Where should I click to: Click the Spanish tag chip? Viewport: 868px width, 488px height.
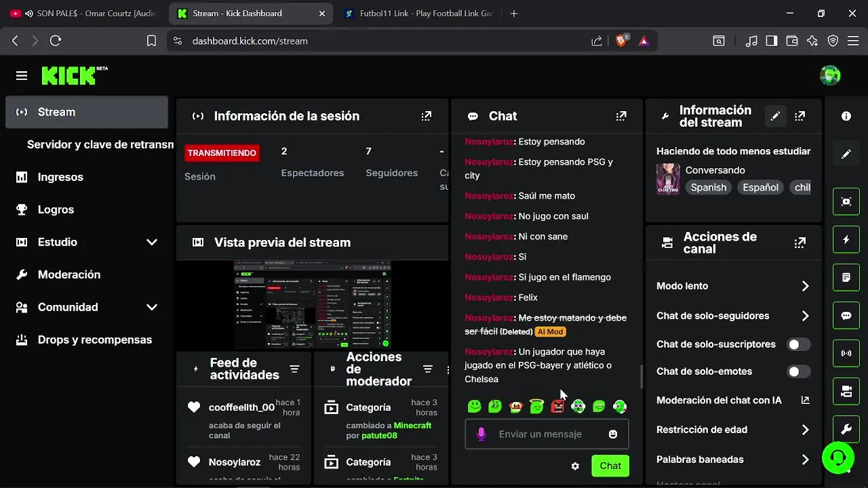click(709, 187)
